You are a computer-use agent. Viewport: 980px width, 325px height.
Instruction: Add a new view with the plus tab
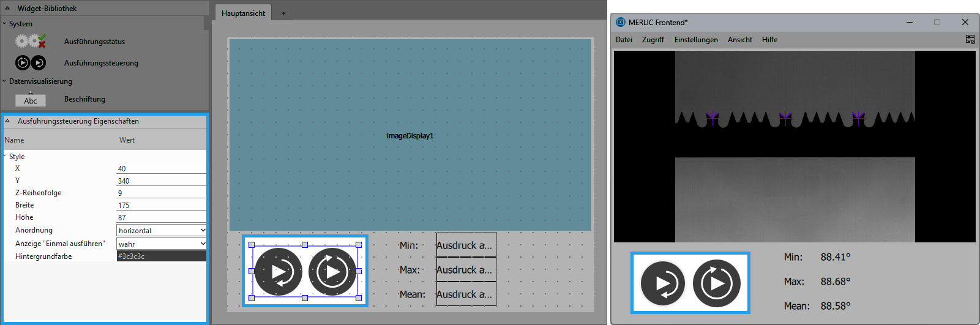pos(283,13)
